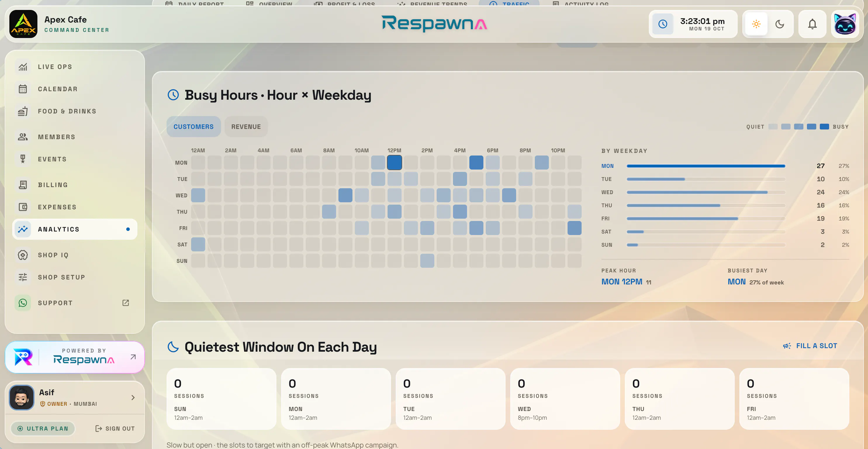Expand Asif owner profile chevron

coord(133,398)
